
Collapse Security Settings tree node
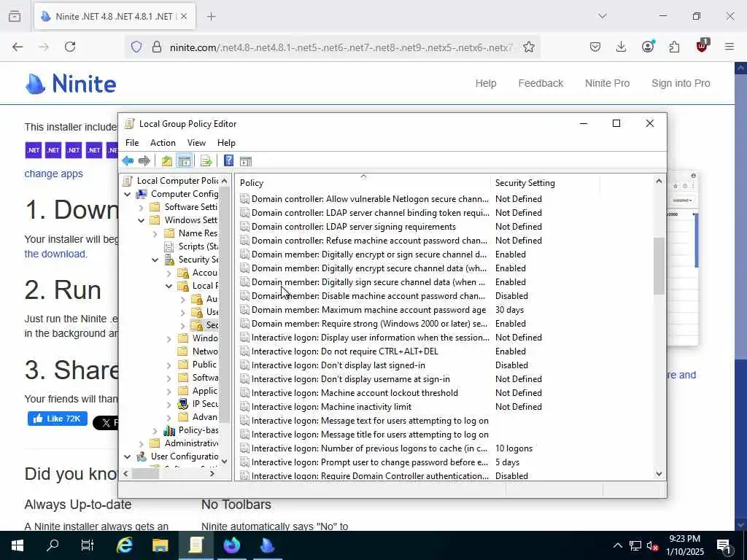pyautogui.click(x=155, y=260)
